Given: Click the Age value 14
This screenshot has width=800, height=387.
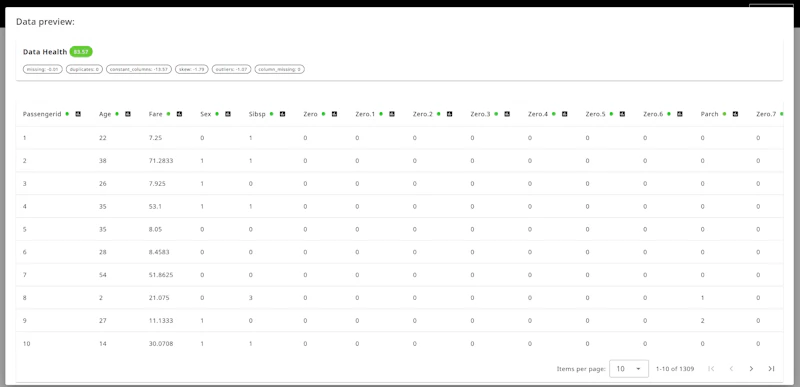Looking at the screenshot, I should click(x=103, y=344).
